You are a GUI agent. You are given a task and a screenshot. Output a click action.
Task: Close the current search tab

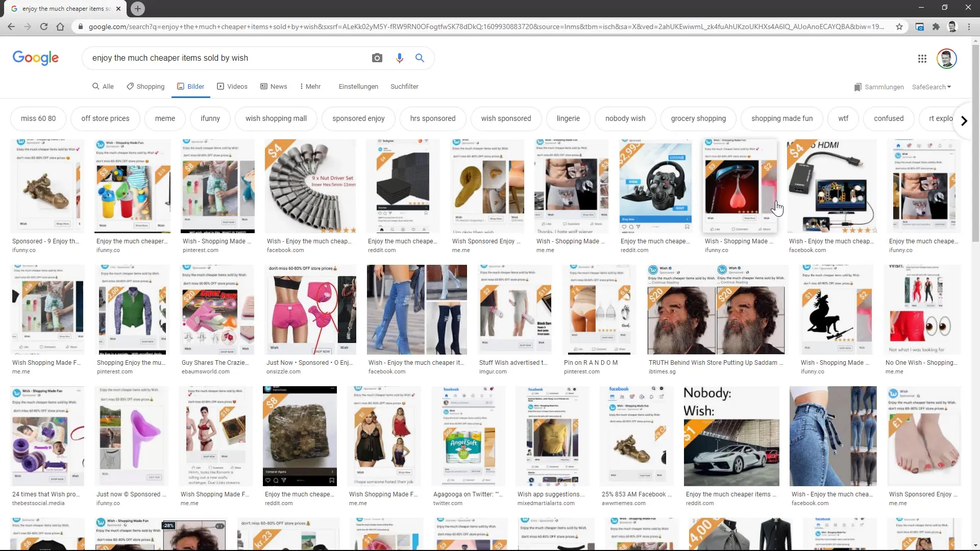tap(118, 9)
